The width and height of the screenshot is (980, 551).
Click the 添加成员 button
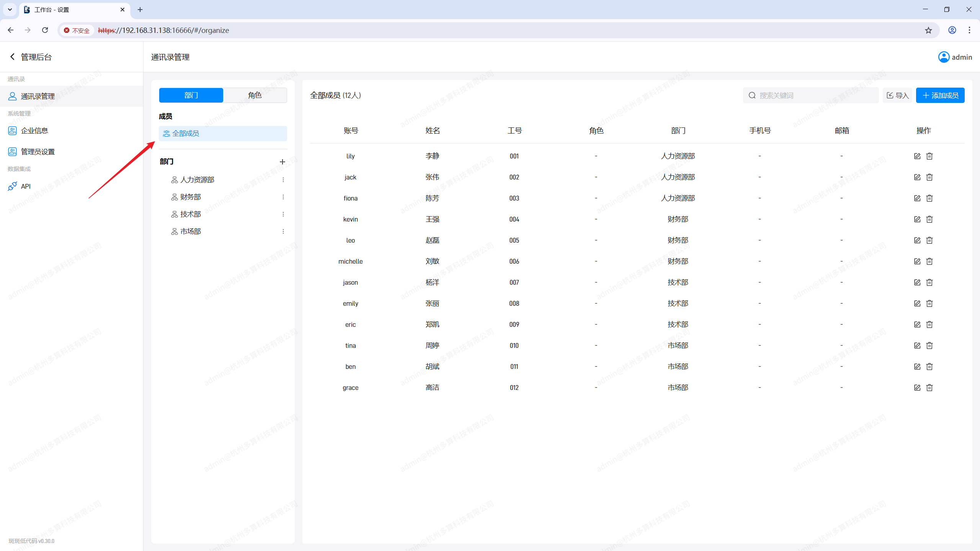940,95
